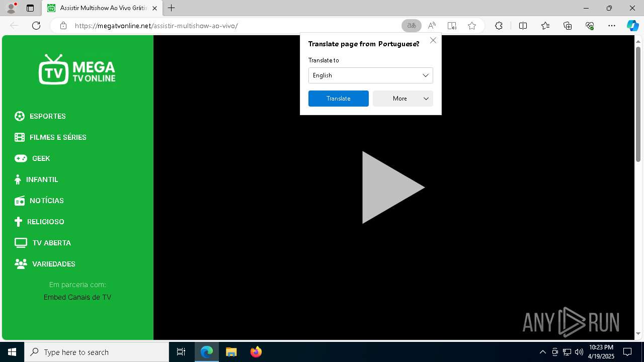Viewport: 644px width, 362px height.
Task: Open the volume control
Action: (579, 352)
